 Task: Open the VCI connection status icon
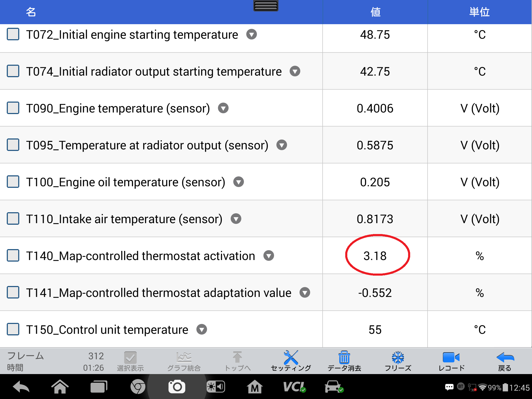[294, 387]
